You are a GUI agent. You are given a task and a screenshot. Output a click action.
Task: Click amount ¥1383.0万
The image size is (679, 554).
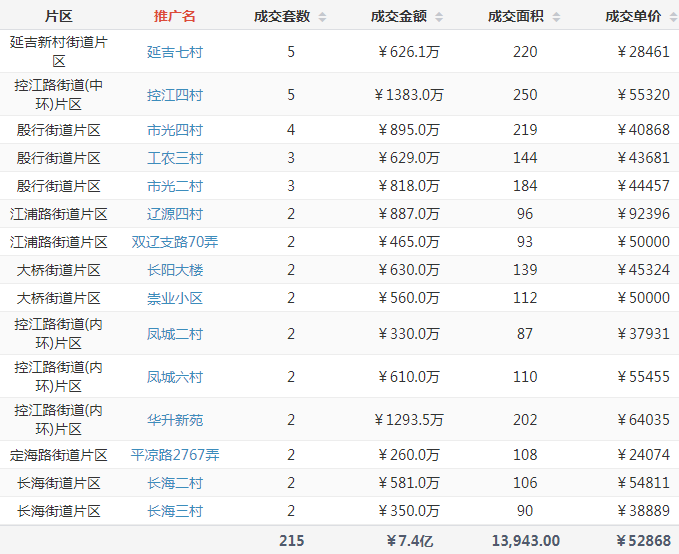pyautogui.click(x=409, y=95)
